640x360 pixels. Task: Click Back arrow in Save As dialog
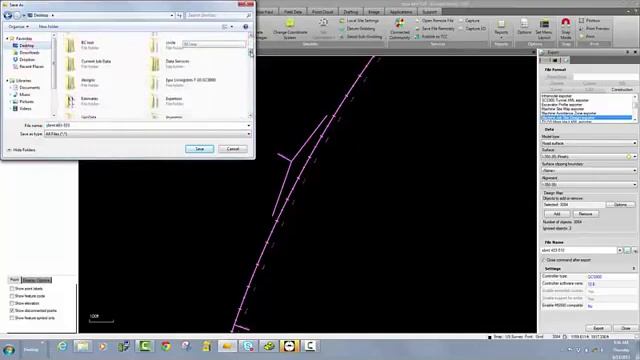tap(7, 16)
